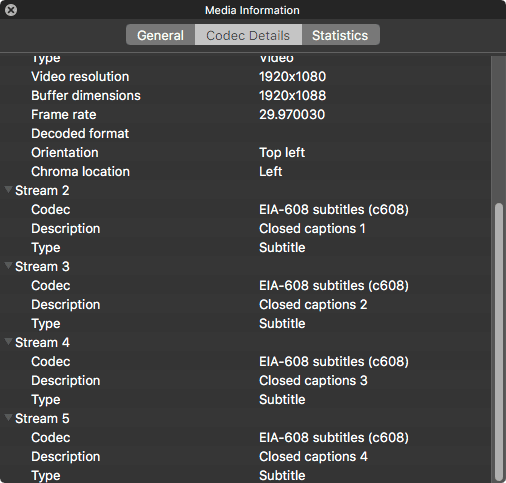Click the Closed captions 2 description
Viewport: 506px width, 483px height.
(x=313, y=305)
